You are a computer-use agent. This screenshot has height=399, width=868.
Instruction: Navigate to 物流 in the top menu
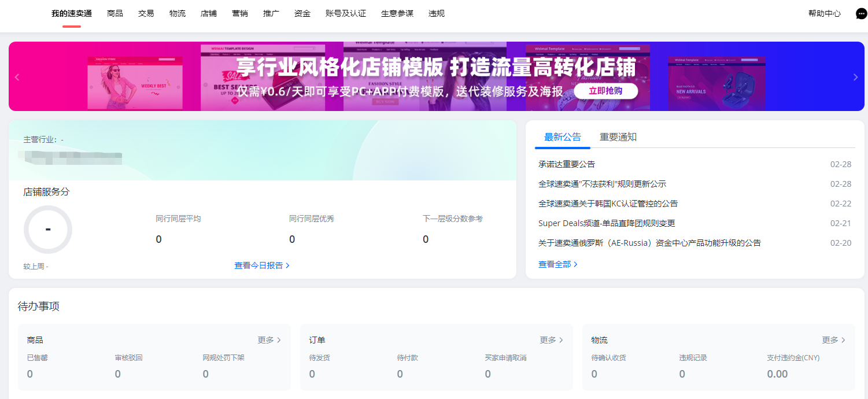click(177, 13)
